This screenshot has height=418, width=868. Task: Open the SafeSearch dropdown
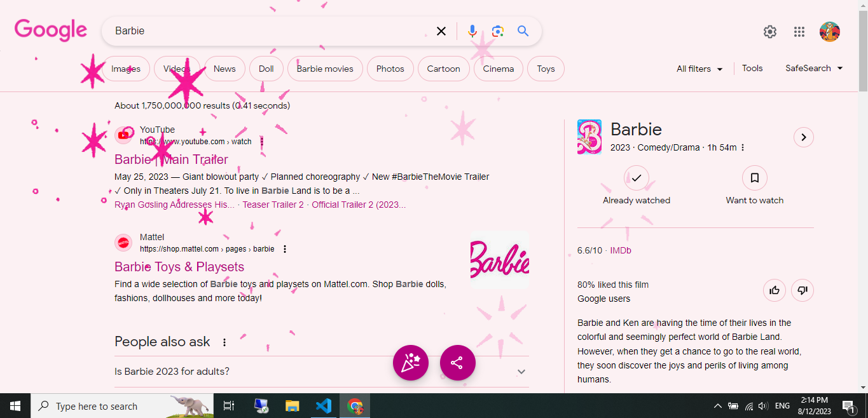tap(814, 68)
